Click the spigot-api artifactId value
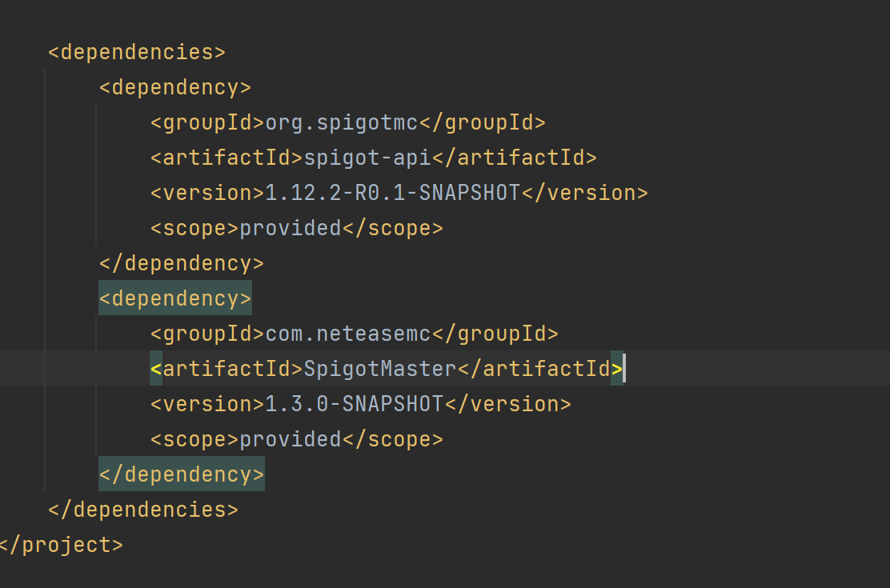Screen dimensions: 890x588 pos(367,158)
